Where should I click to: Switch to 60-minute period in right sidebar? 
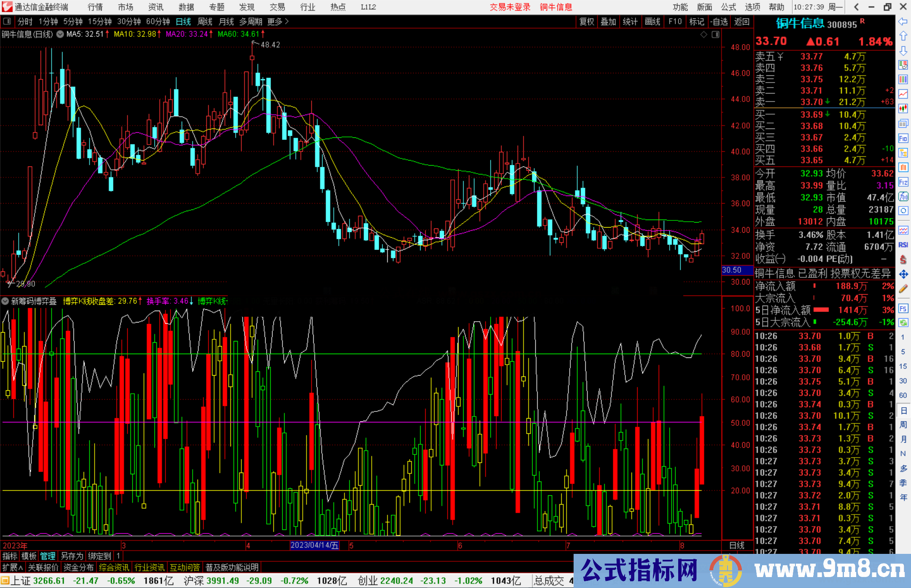903,395
